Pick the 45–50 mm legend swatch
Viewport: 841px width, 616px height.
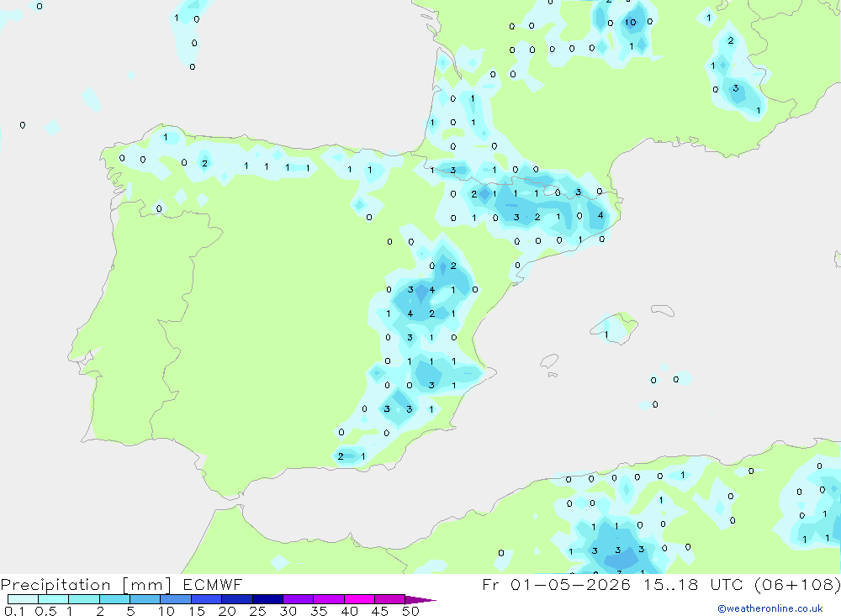(390, 599)
